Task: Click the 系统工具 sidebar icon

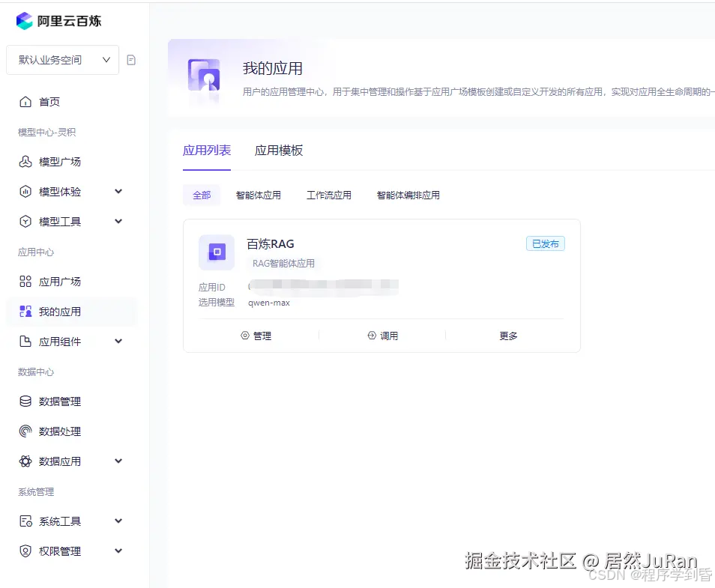Action: (x=25, y=521)
